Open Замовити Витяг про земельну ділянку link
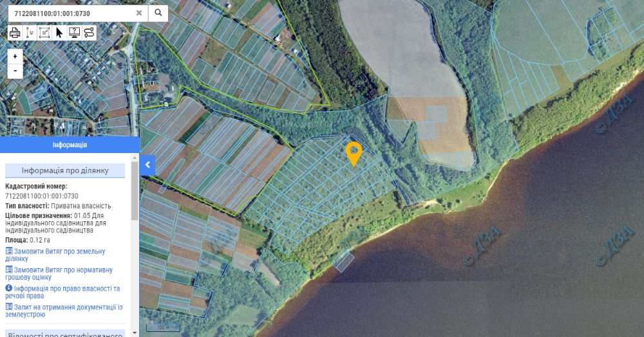644x337 pixels. coord(55,255)
